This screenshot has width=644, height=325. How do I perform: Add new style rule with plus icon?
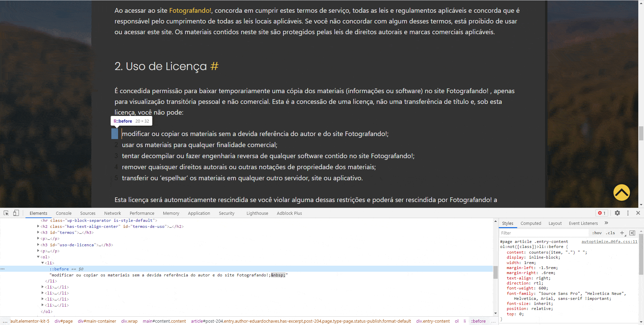click(x=622, y=233)
